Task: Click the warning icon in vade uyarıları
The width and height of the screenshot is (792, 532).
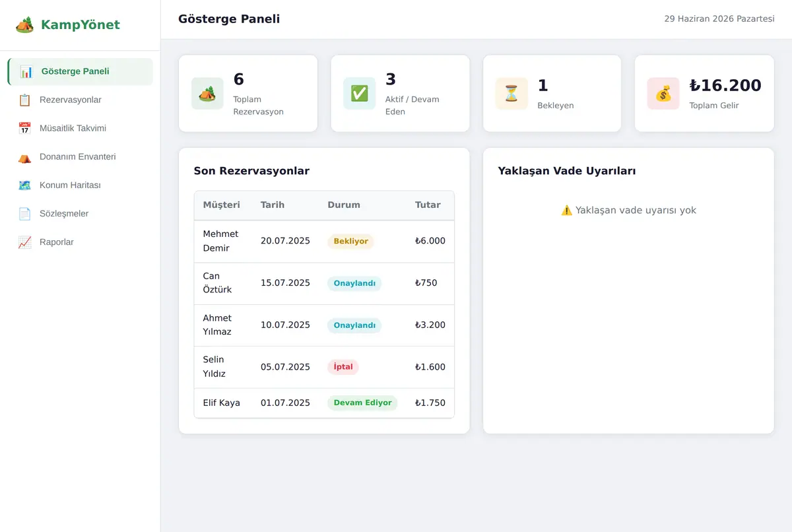Action: [566, 211]
